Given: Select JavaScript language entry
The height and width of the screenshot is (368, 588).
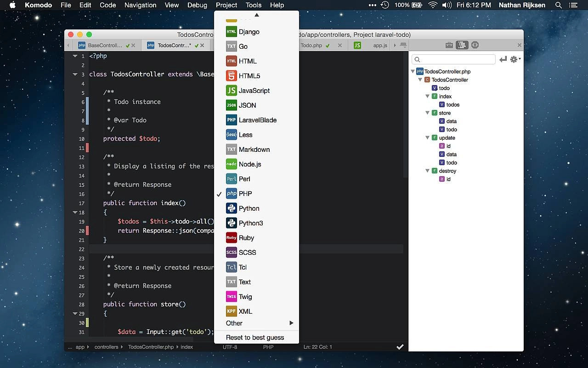Looking at the screenshot, I should click(x=256, y=91).
